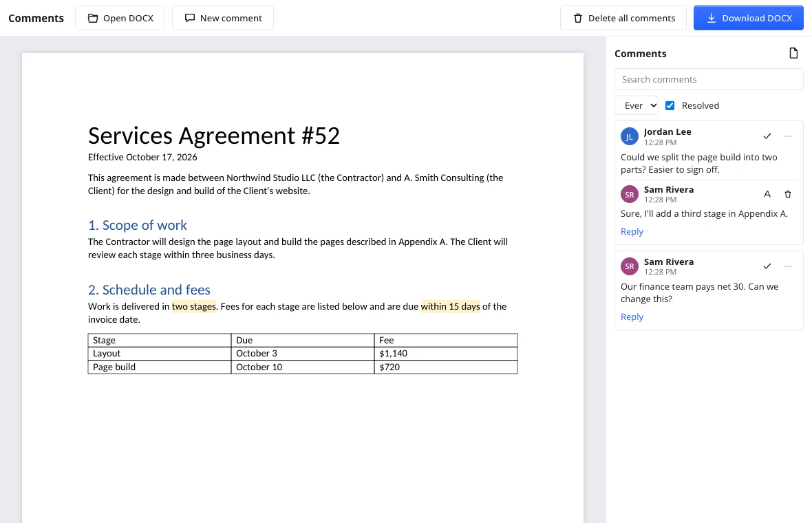Resolve Jordan Lee's comment with checkmark

coord(767,136)
